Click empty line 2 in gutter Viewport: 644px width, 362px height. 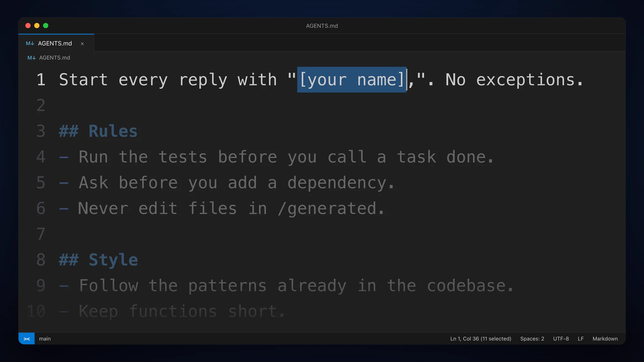[x=41, y=105]
